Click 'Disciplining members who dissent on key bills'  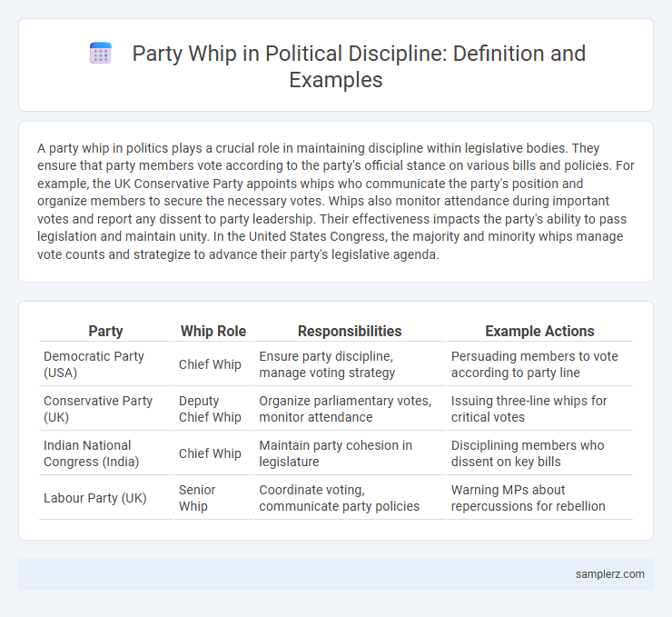click(528, 453)
